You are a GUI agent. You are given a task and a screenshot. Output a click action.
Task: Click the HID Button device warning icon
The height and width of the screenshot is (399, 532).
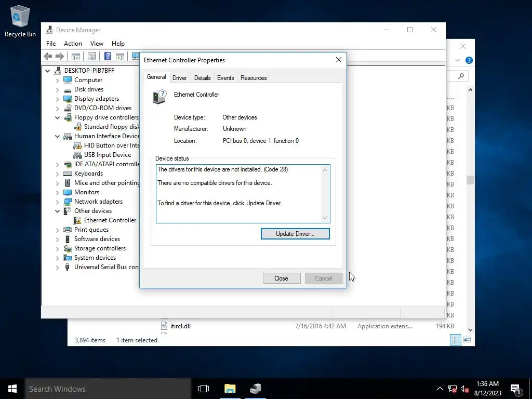(x=78, y=145)
